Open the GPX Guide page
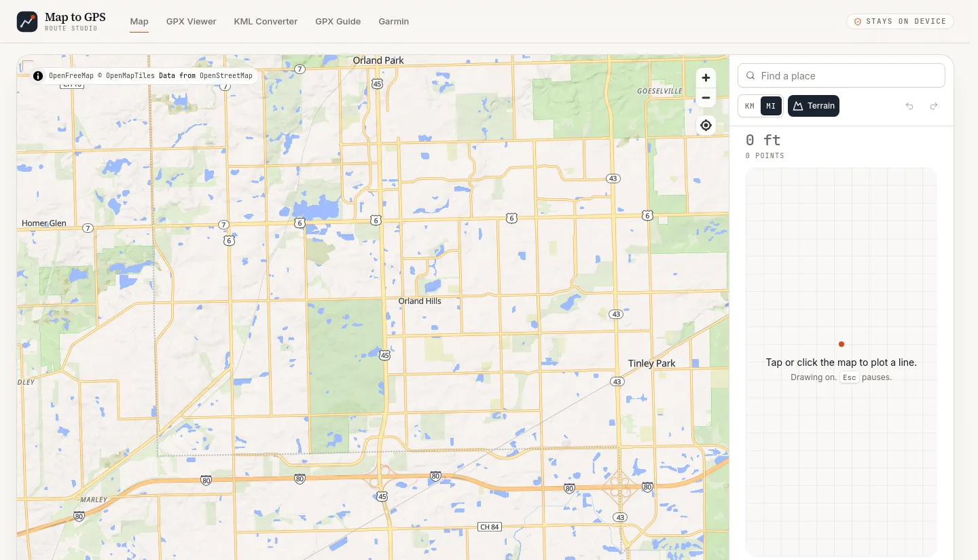Screen dimensions: 978x560 coord(338,22)
